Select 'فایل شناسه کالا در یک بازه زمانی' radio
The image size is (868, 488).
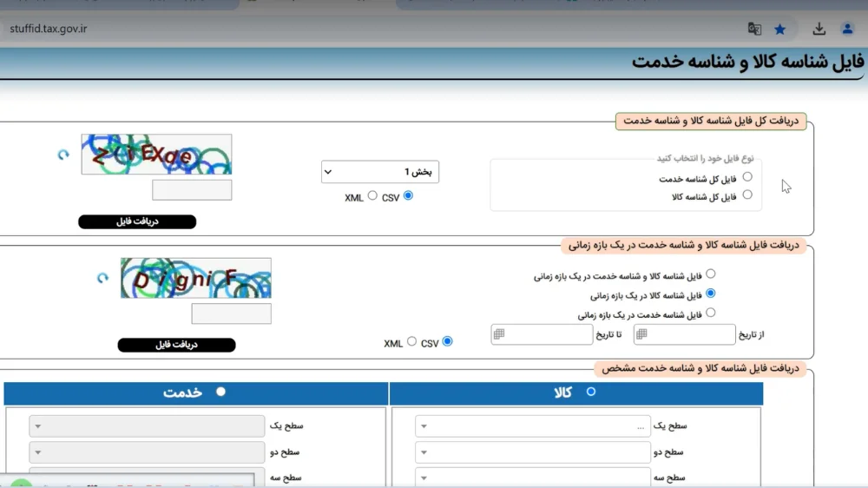coord(711,293)
